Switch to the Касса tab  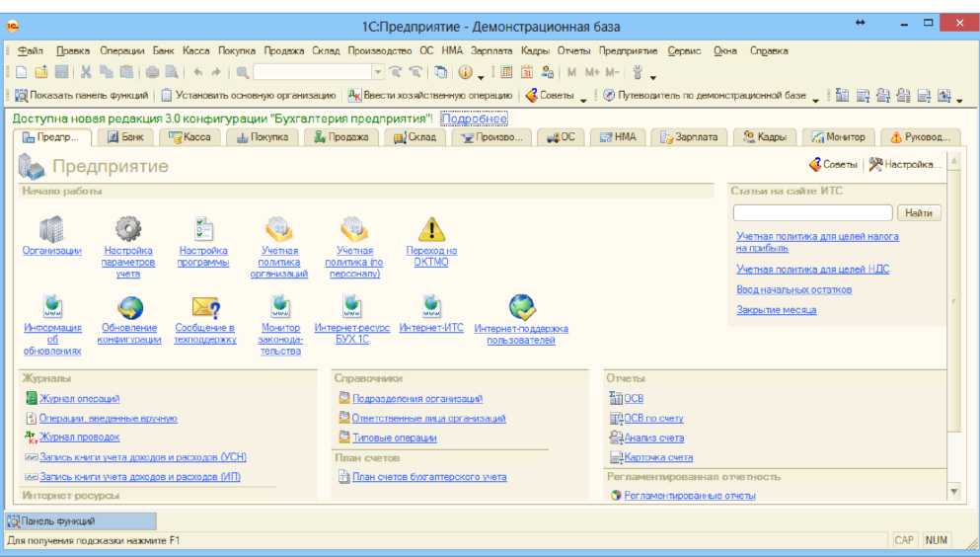pyautogui.click(x=190, y=137)
